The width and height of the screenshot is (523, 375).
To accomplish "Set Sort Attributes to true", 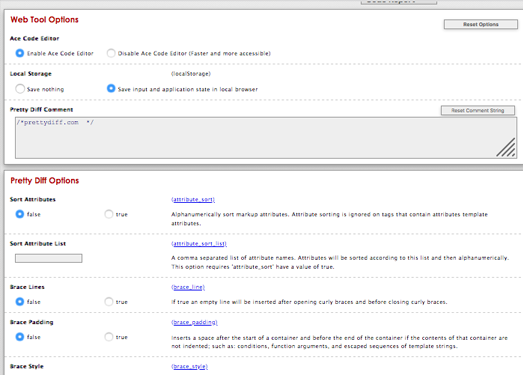I will coord(109,214).
